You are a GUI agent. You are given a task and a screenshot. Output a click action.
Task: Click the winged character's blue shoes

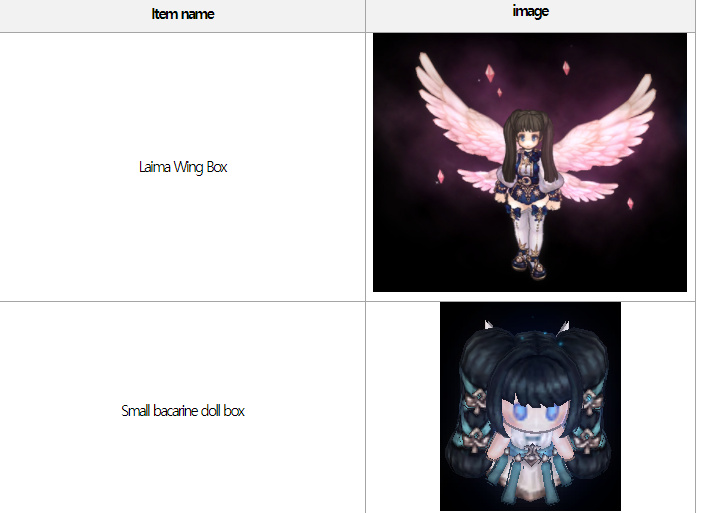pos(530,264)
